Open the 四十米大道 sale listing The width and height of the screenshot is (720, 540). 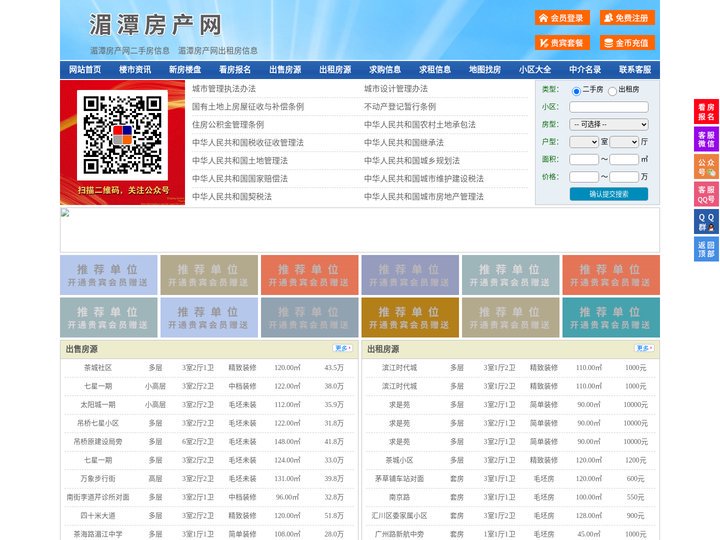[98, 516]
